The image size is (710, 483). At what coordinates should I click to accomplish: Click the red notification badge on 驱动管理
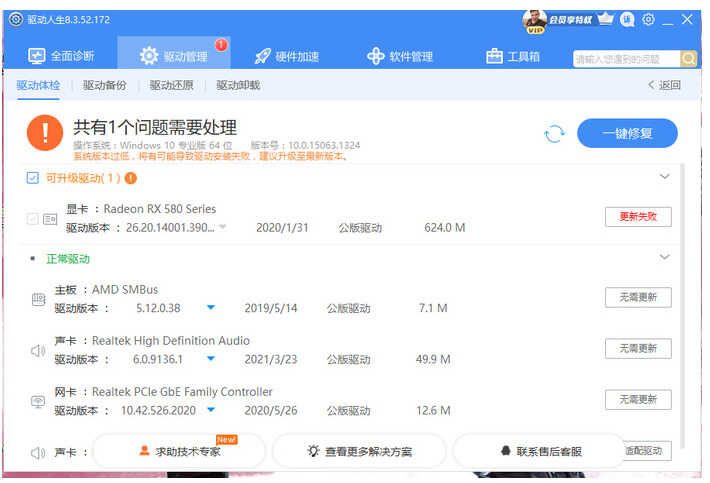coord(221,45)
